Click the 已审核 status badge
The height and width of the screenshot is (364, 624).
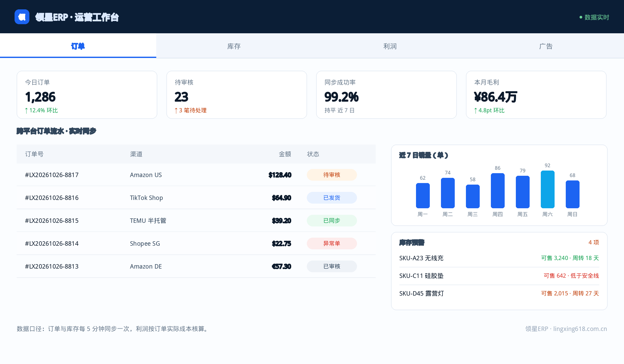[x=332, y=266]
